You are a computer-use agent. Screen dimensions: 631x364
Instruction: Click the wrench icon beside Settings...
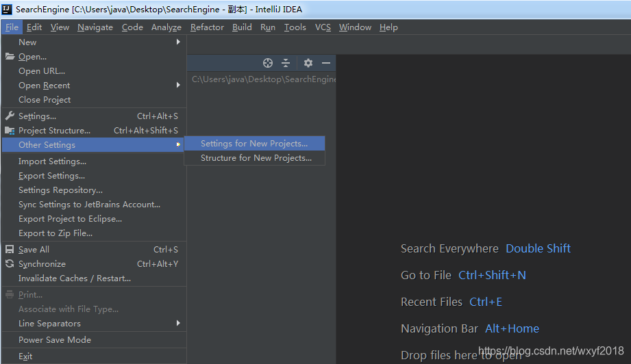click(x=10, y=116)
